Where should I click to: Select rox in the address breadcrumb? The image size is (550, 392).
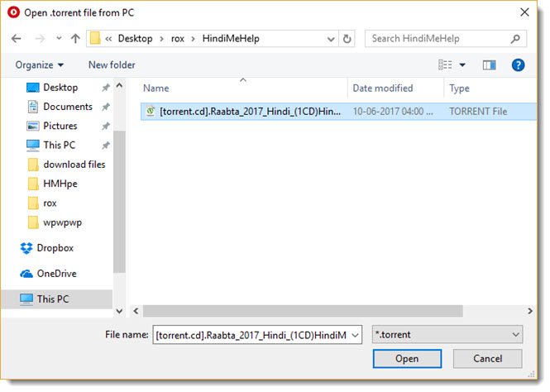click(178, 39)
